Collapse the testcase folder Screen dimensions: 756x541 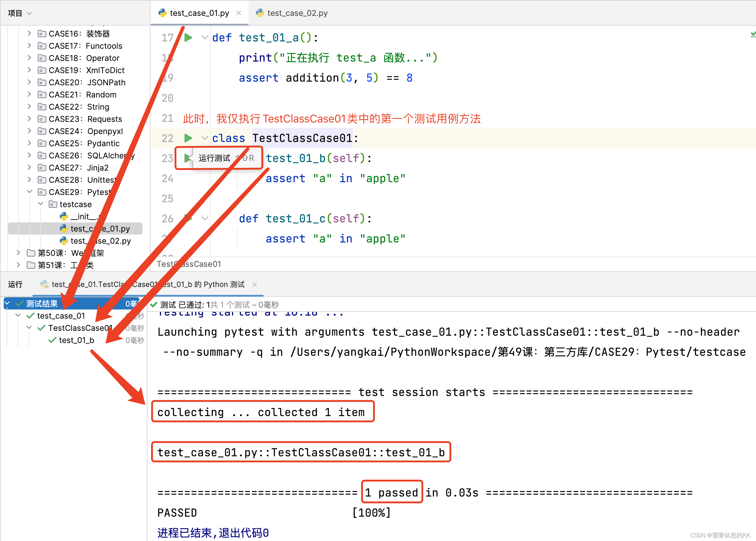point(40,203)
